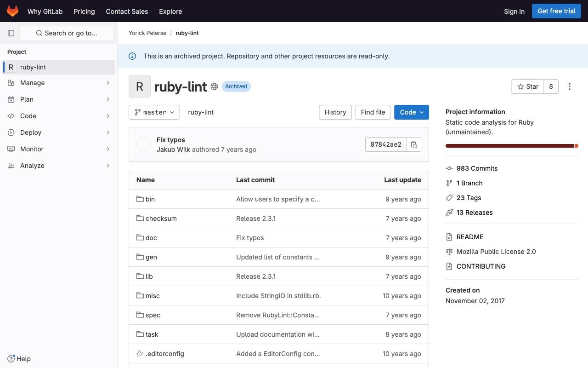The width and height of the screenshot is (588, 368).
Task: Click the spec folder icon
Action: click(x=140, y=315)
